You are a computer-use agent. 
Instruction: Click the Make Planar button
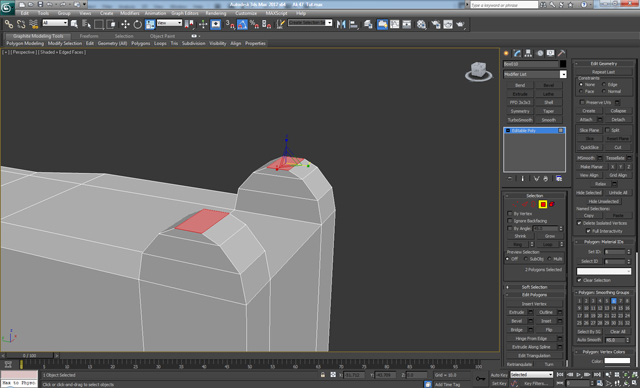(591, 167)
